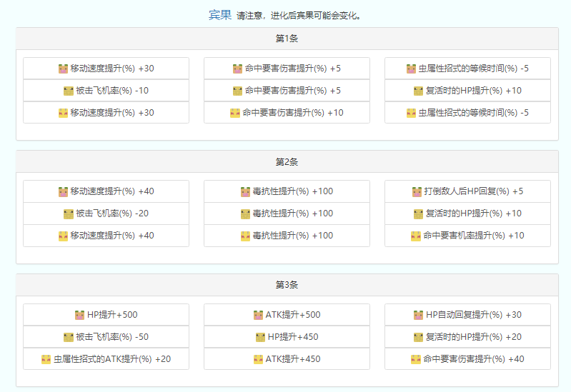Click the icon beside 复活时的HP提升(%) +20
571x392 pixels.
[x=419, y=337]
